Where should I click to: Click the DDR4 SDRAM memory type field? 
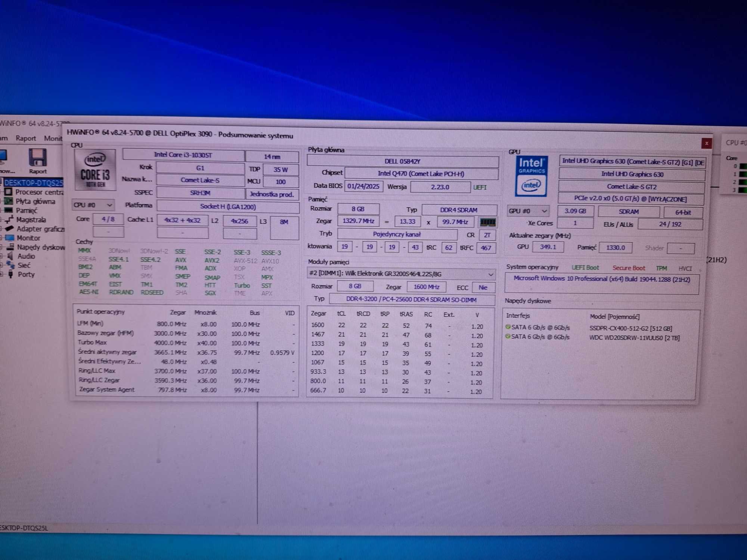click(459, 210)
